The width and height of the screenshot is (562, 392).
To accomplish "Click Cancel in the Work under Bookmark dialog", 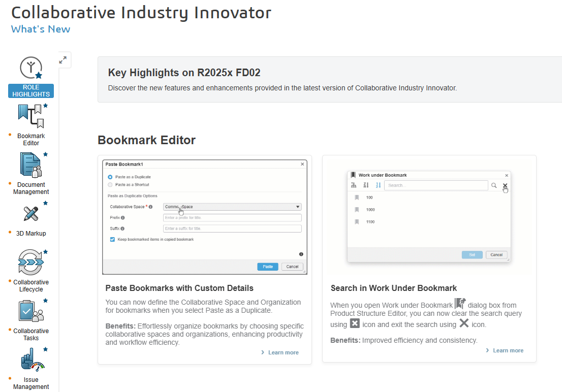I will [496, 255].
